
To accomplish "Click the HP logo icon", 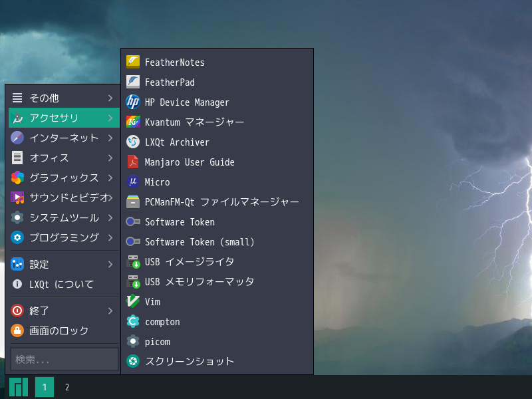I will tap(132, 102).
